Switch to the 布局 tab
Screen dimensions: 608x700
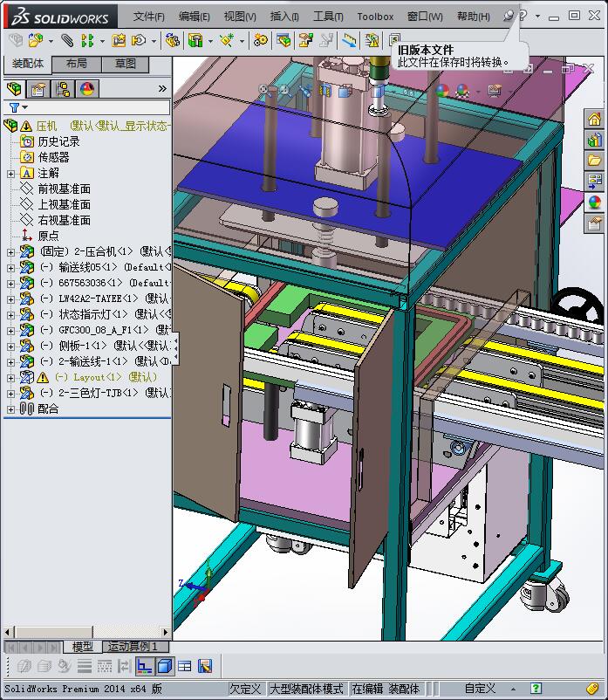[x=76, y=64]
